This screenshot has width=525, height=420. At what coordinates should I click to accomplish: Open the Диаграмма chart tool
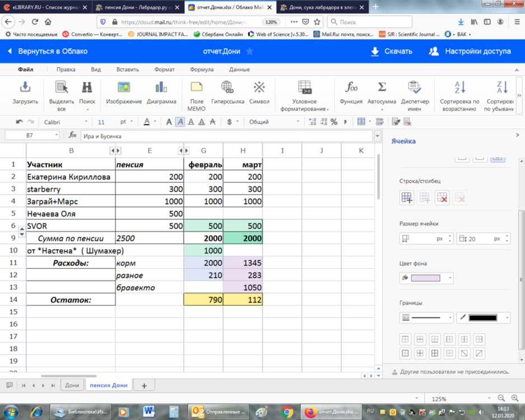coord(161,88)
